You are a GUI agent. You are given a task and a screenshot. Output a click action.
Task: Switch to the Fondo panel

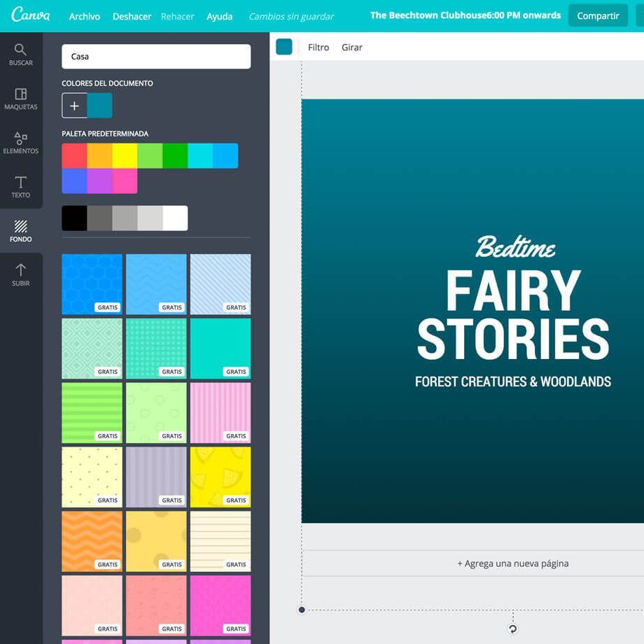click(x=20, y=231)
